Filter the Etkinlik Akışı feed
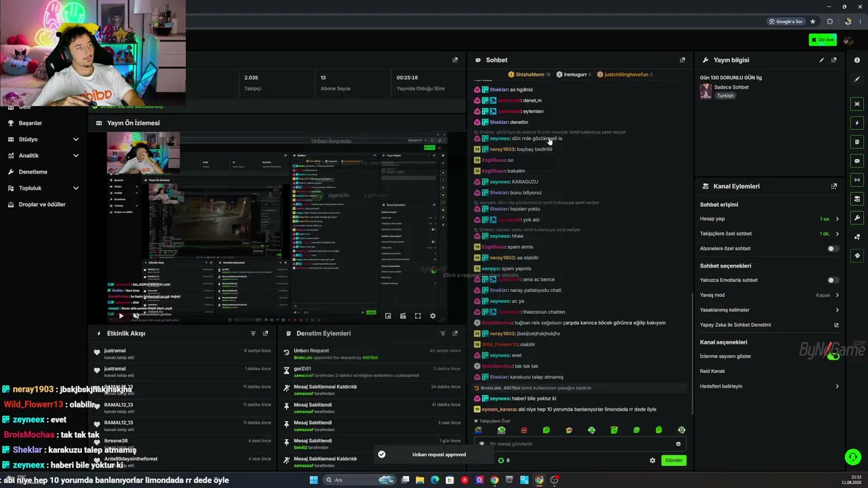The width and height of the screenshot is (868, 488). click(254, 333)
